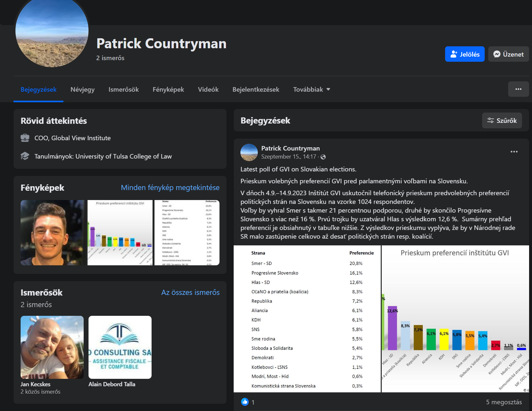The height and width of the screenshot is (411, 532).
Task: Select the Ismerősök tab
Action: (x=124, y=89)
